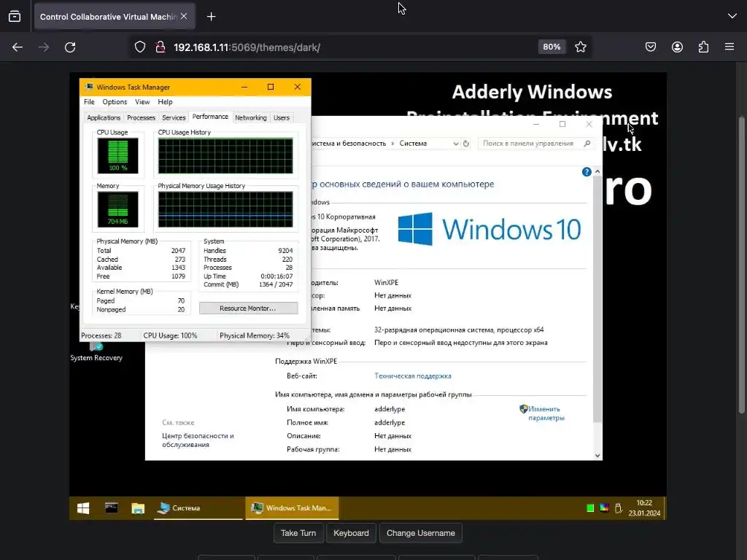The width and height of the screenshot is (747, 560).
Task: Select Physical Memory 34% status text
Action: (255, 335)
